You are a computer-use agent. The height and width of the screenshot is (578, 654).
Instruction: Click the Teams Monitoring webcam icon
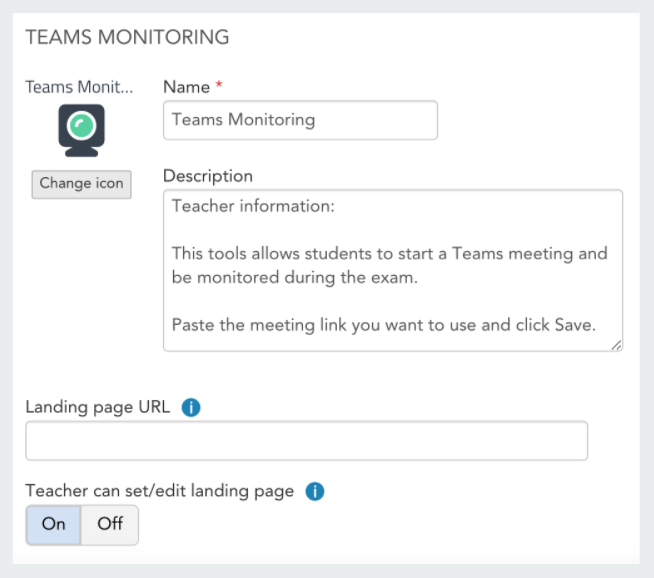(81, 131)
